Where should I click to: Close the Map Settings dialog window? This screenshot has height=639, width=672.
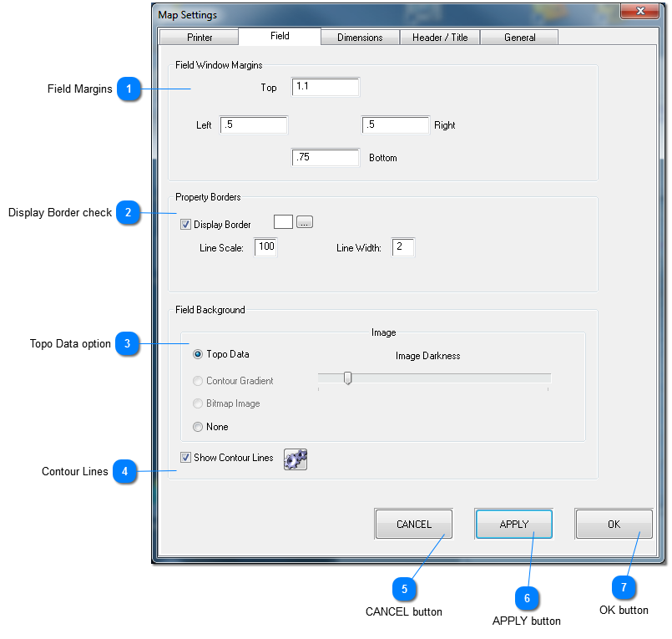[641, 12]
